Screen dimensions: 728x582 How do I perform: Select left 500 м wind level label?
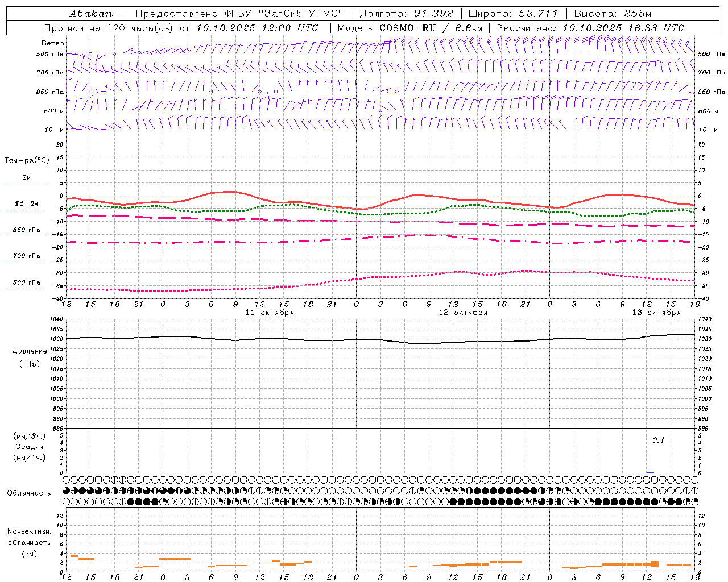point(54,111)
